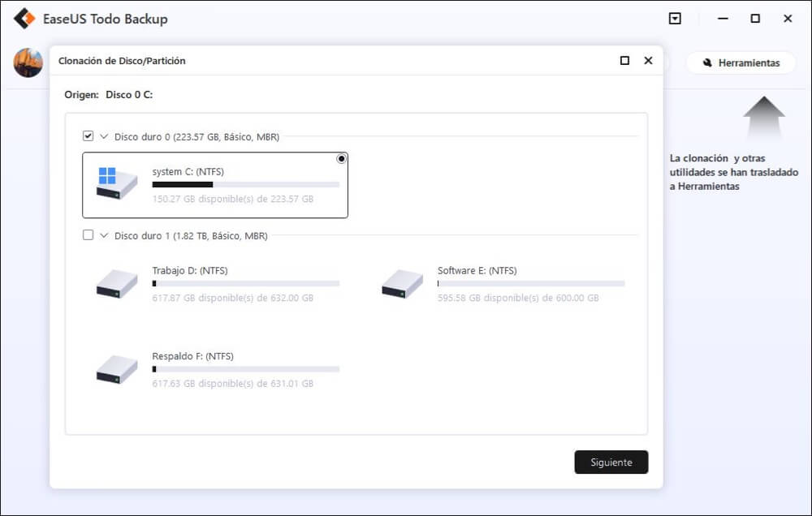This screenshot has width=812, height=516.
Task: Select the "Trabajo D: (NTFS)" label
Action: (190, 271)
